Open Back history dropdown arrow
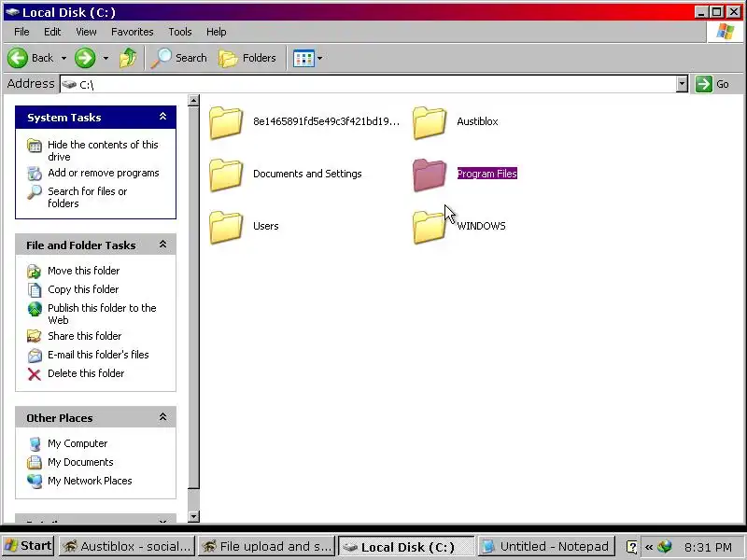747x560 pixels. pyautogui.click(x=63, y=59)
